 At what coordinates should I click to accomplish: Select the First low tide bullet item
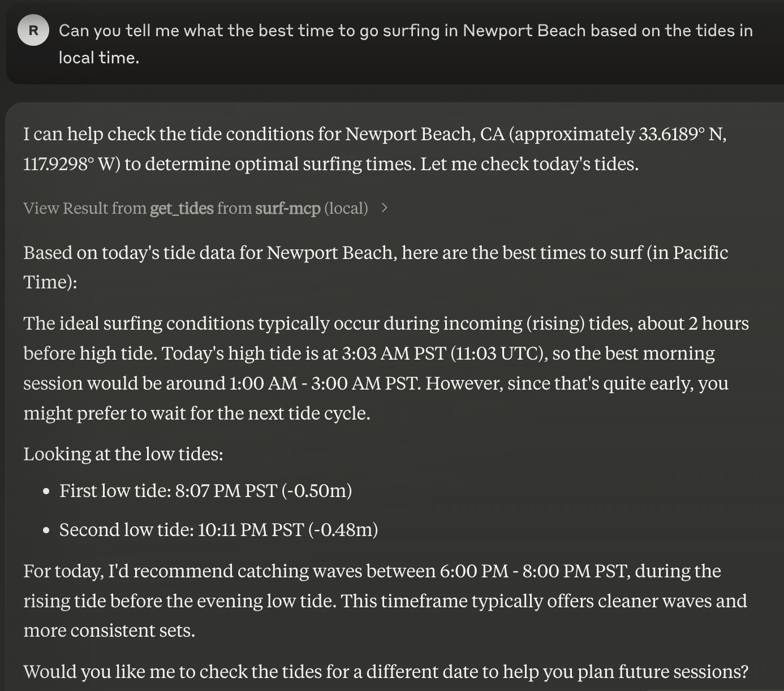point(205,490)
